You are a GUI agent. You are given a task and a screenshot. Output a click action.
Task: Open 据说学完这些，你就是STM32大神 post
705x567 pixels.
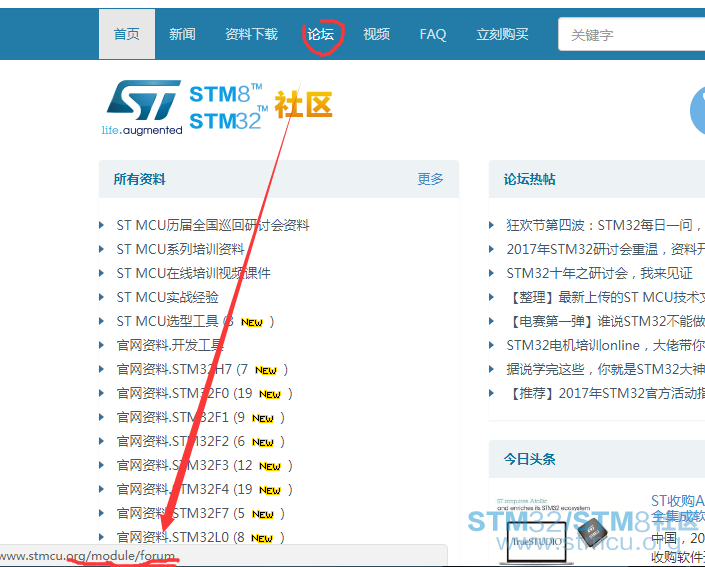point(605,369)
